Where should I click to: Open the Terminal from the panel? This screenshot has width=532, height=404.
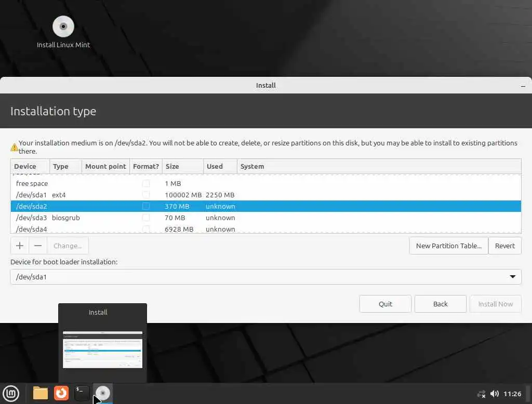[x=82, y=393]
